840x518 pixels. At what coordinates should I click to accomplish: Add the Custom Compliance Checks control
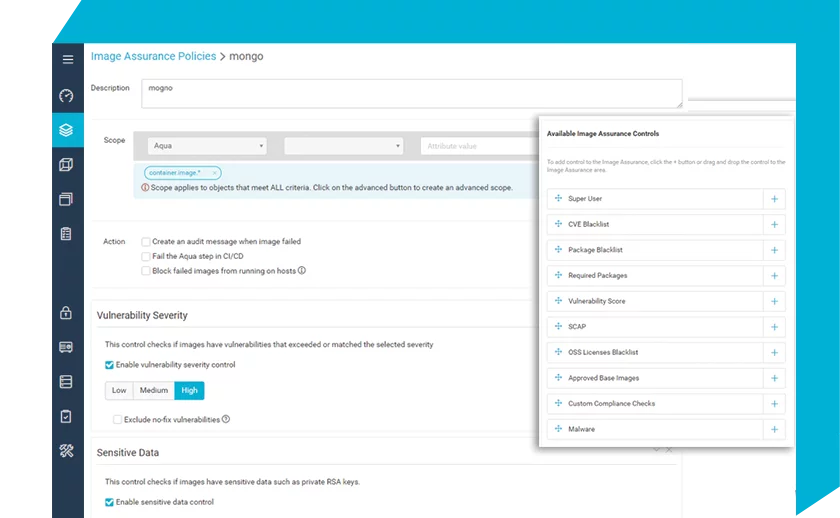click(774, 404)
